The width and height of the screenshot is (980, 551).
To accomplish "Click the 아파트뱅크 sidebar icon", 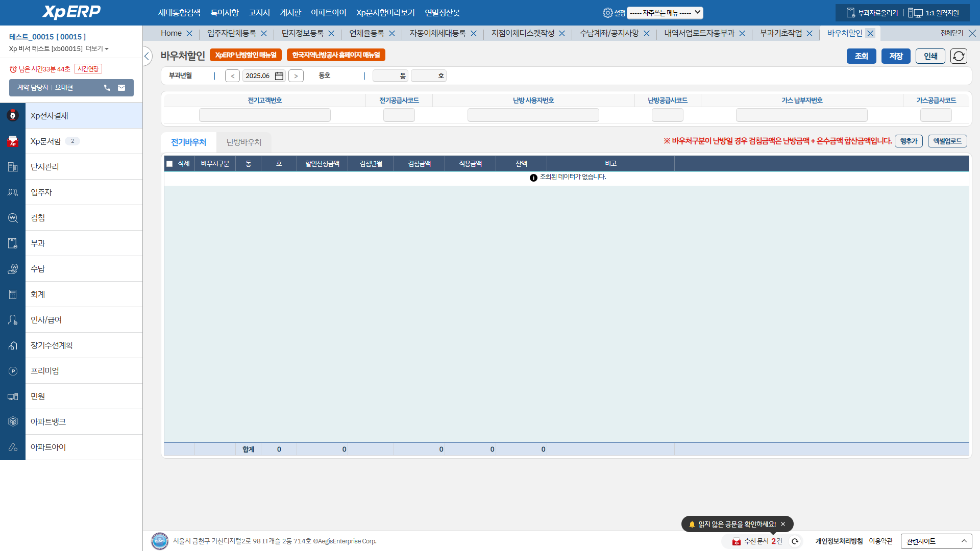I will [13, 422].
